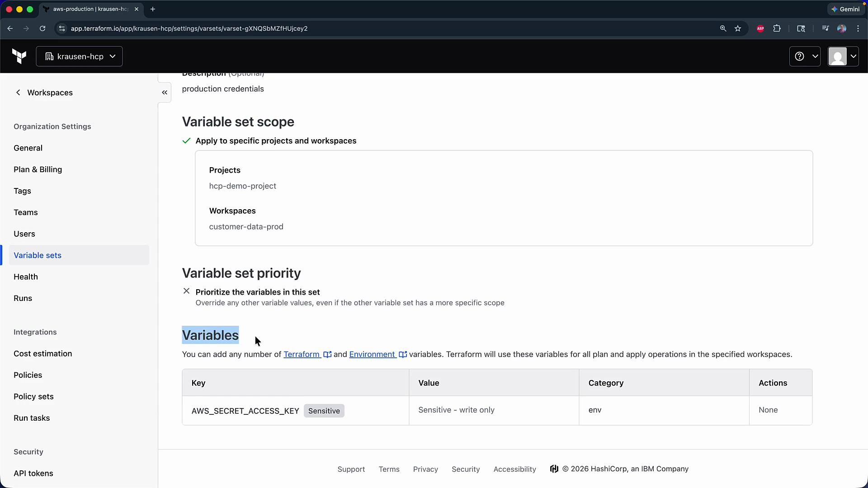Click the ABP adblock extension icon

pyautogui.click(x=760, y=28)
